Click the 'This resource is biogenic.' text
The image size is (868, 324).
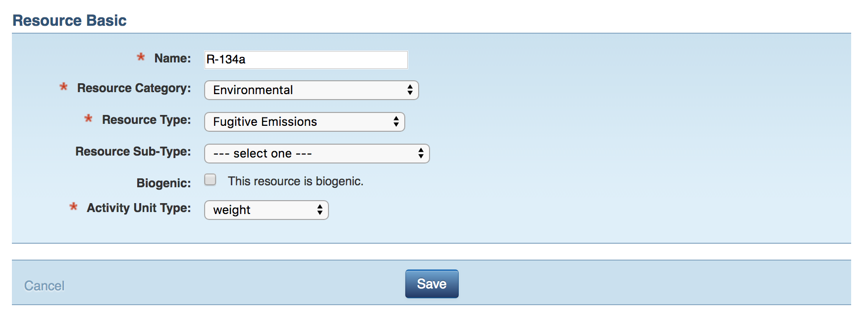click(x=295, y=181)
